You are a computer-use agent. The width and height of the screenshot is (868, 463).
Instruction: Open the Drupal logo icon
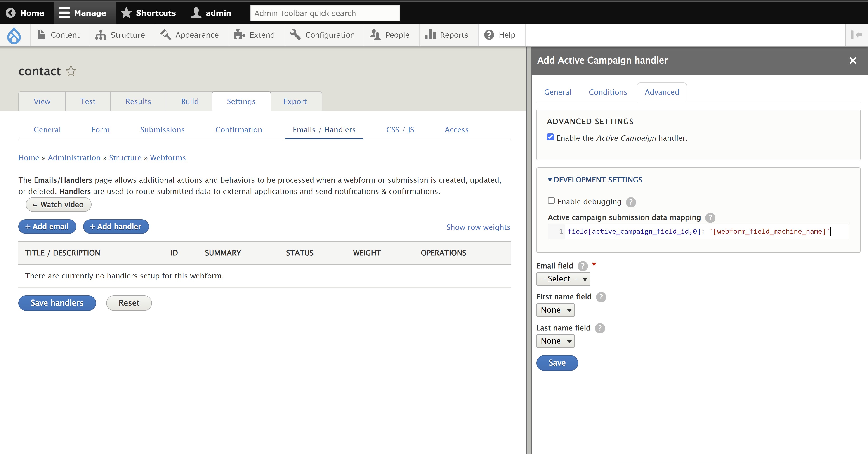click(x=14, y=35)
